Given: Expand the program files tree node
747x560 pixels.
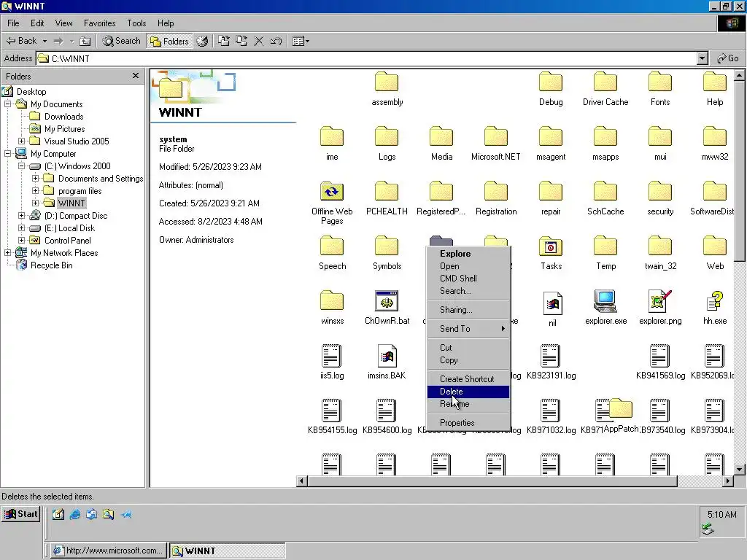Looking at the screenshot, I should pyautogui.click(x=35, y=190).
